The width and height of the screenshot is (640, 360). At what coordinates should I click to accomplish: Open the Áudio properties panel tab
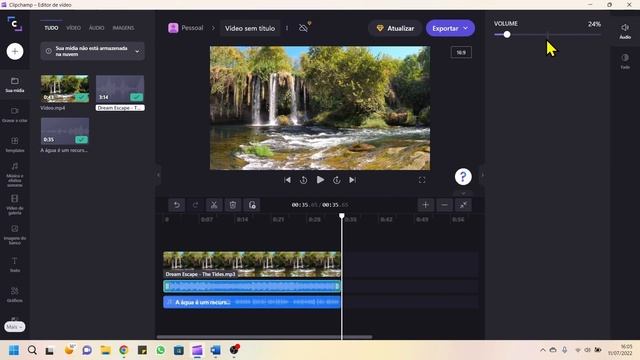[x=625, y=31]
